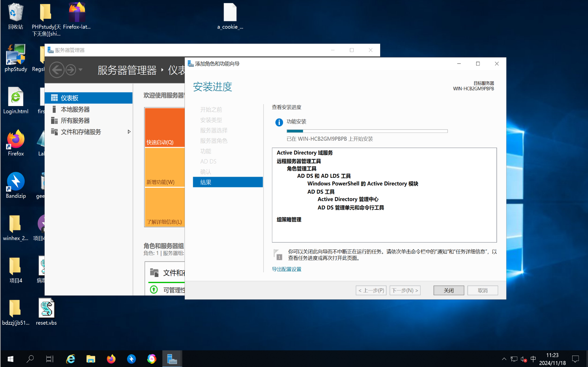Open the 回收站 recycle bin
Viewport: 588px width, 367px height.
15,14
